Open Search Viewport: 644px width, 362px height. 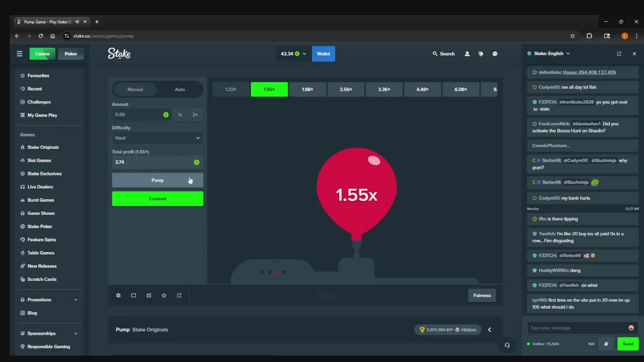[443, 54]
